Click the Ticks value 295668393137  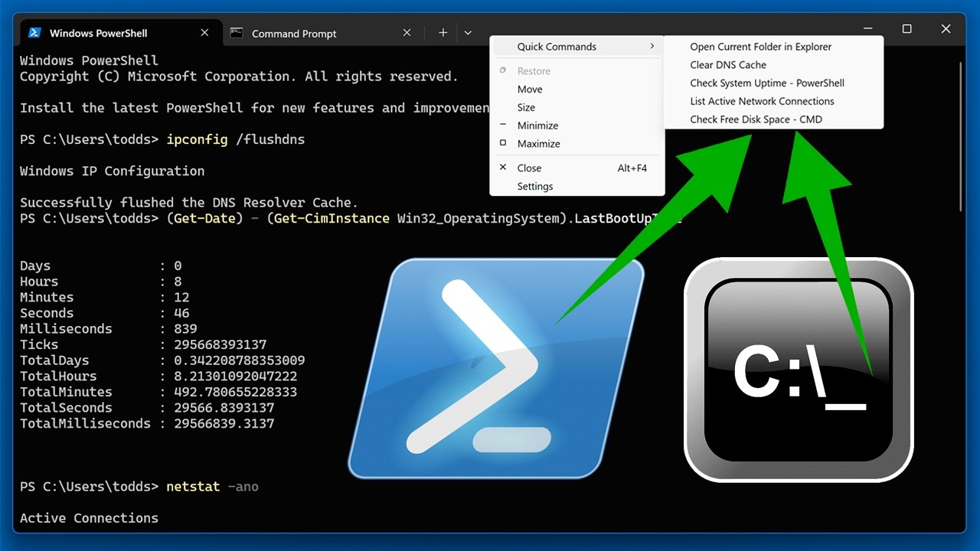point(220,344)
